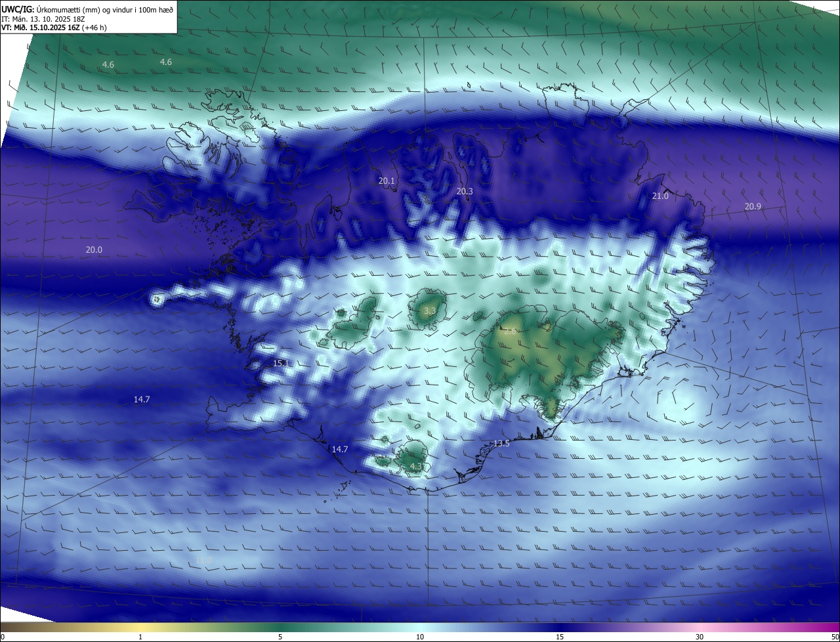The width and height of the screenshot is (840, 642).
Task: Click the 15.1 value label on the map
Action: (x=281, y=363)
